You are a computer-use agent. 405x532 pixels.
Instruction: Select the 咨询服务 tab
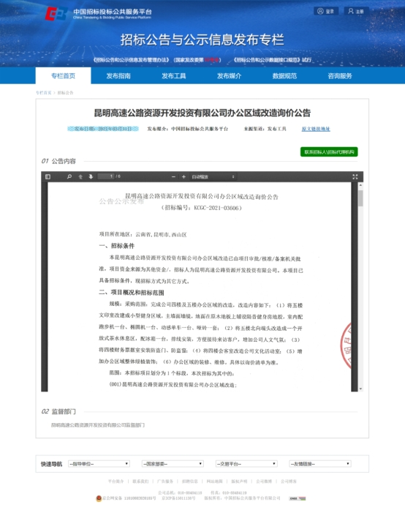click(340, 76)
